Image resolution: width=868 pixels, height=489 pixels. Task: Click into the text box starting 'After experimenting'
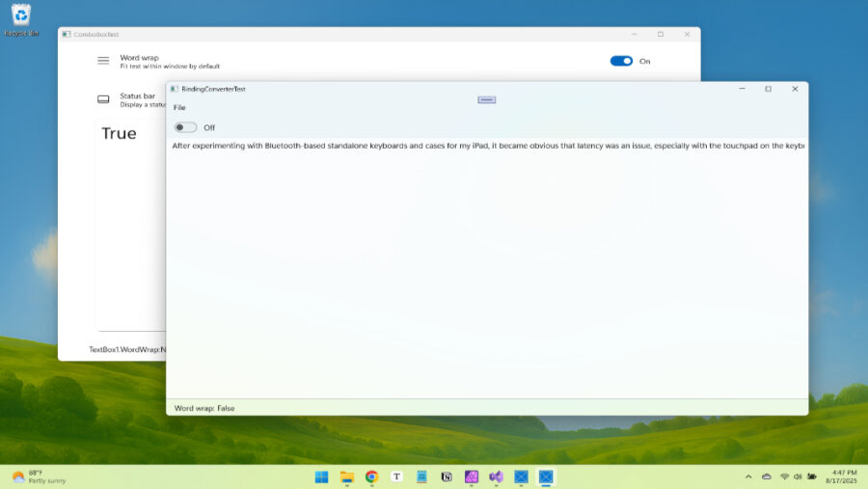[x=487, y=268]
